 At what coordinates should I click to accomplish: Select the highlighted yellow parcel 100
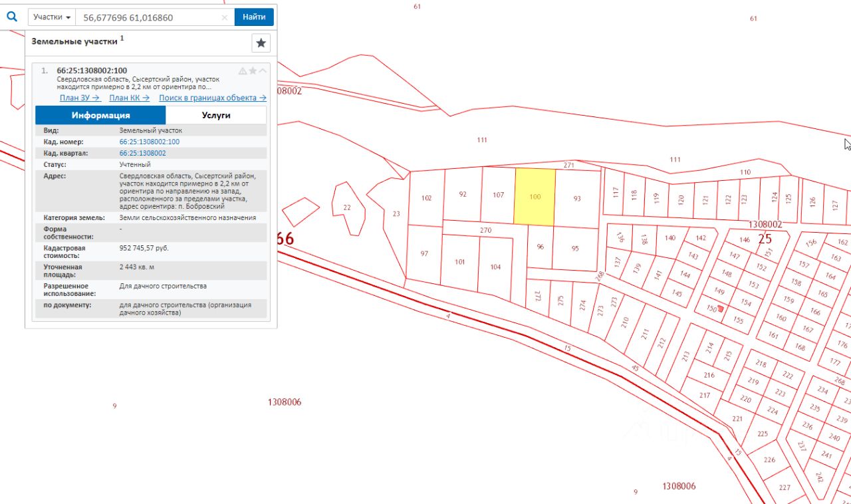pos(535,197)
